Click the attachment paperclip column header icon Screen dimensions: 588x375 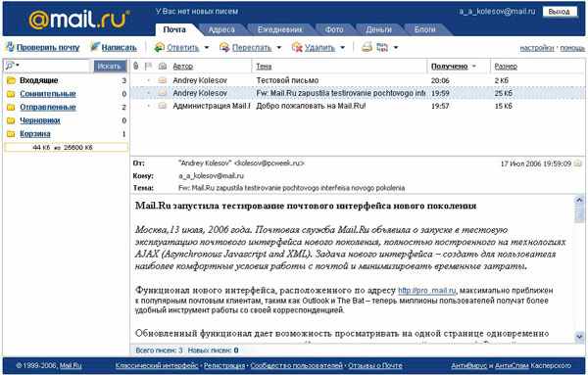(x=136, y=66)
